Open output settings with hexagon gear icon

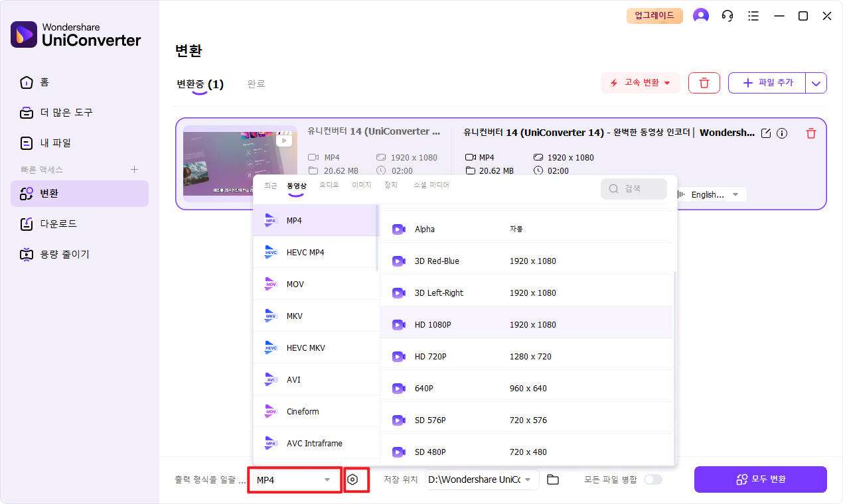point(352,479)
